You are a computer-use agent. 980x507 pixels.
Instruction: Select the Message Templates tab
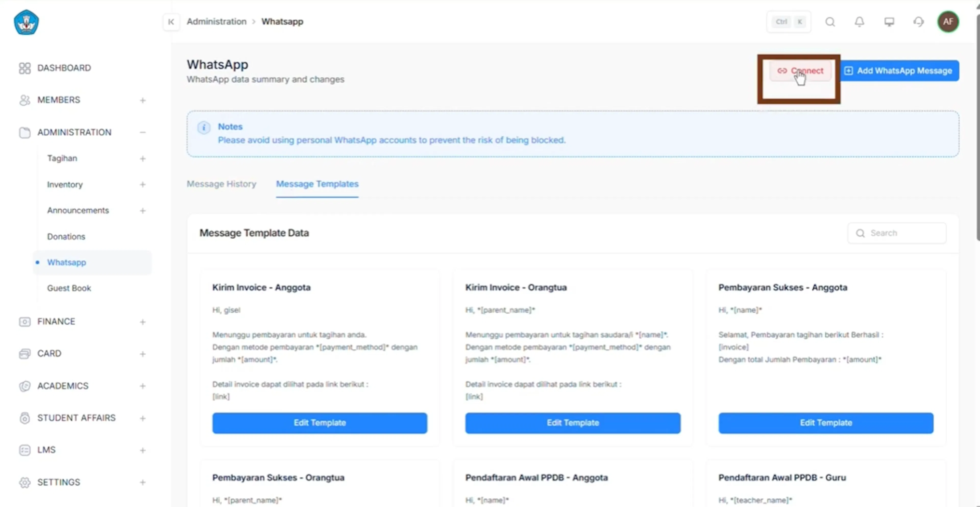[317, 184]
